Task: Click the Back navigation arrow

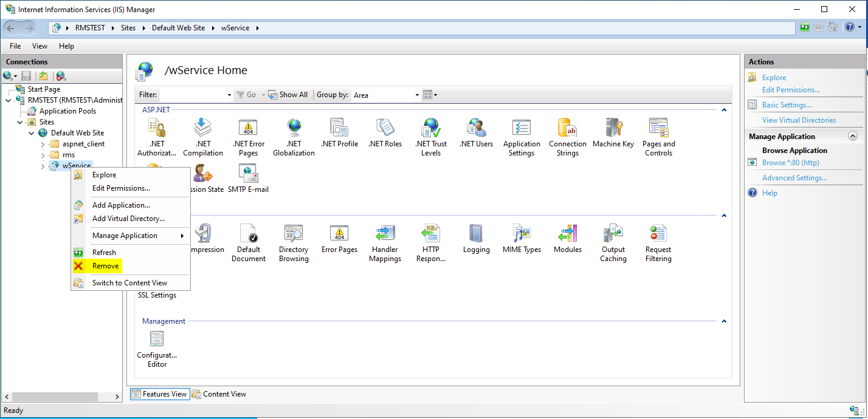Action: click(x=12, y=28)
